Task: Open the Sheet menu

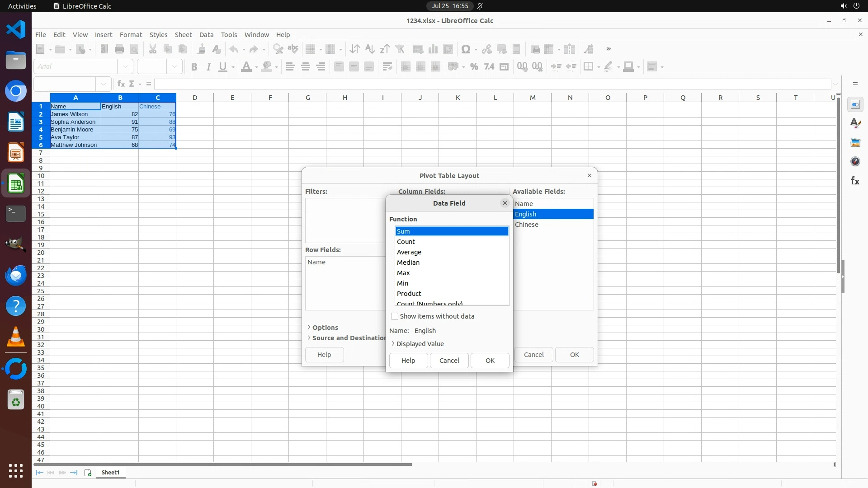Action: tap(183, 35)
